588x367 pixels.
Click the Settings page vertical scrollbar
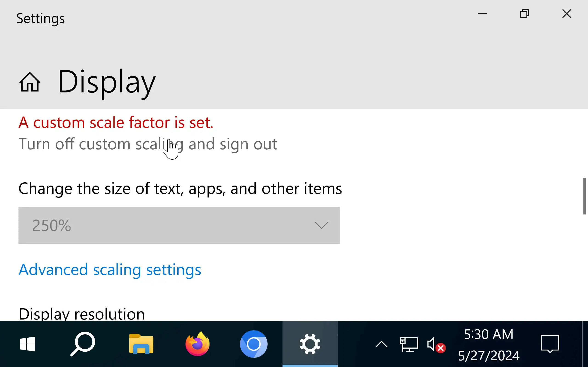pyautogui.click(x=584, y=196)
